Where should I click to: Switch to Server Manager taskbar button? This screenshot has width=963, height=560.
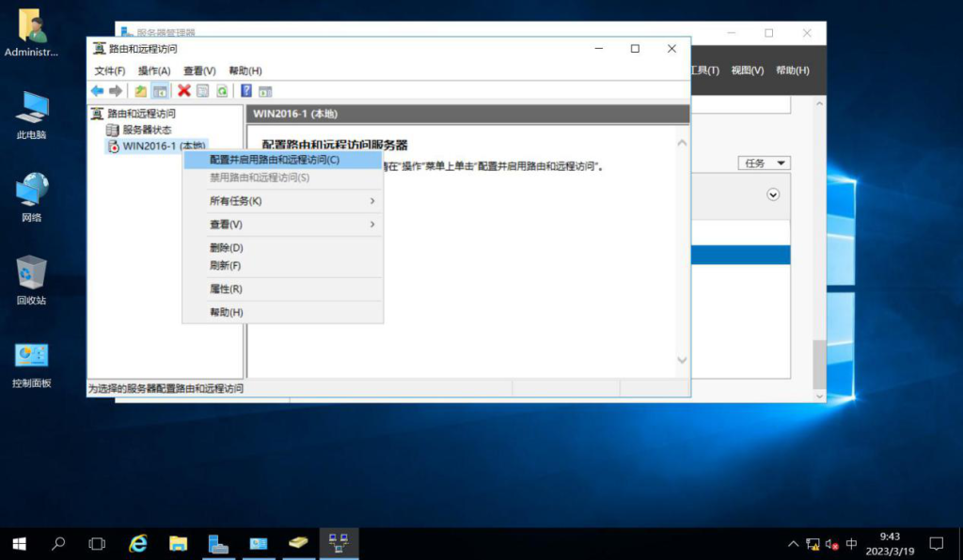[218, 543]
